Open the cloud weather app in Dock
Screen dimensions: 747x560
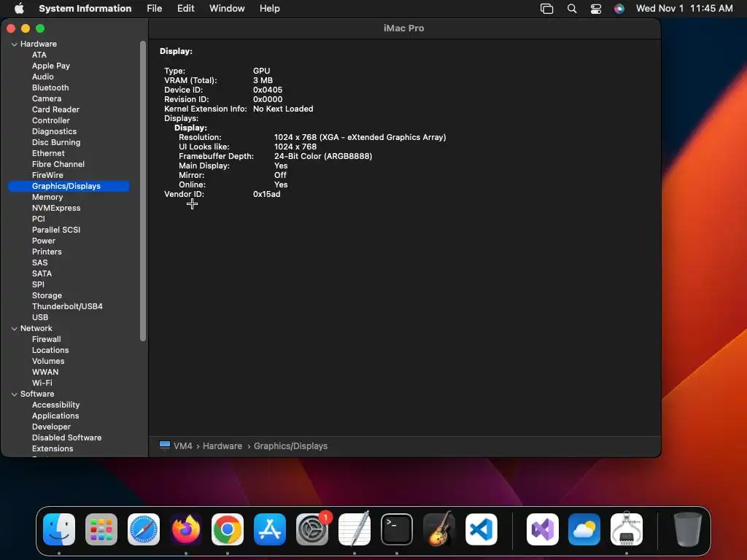pos(584,529)
